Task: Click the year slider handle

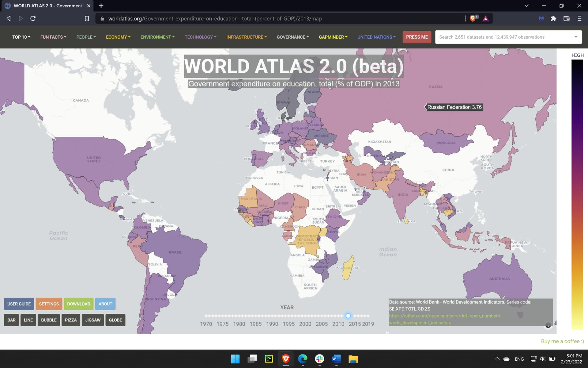Action: 348,316
